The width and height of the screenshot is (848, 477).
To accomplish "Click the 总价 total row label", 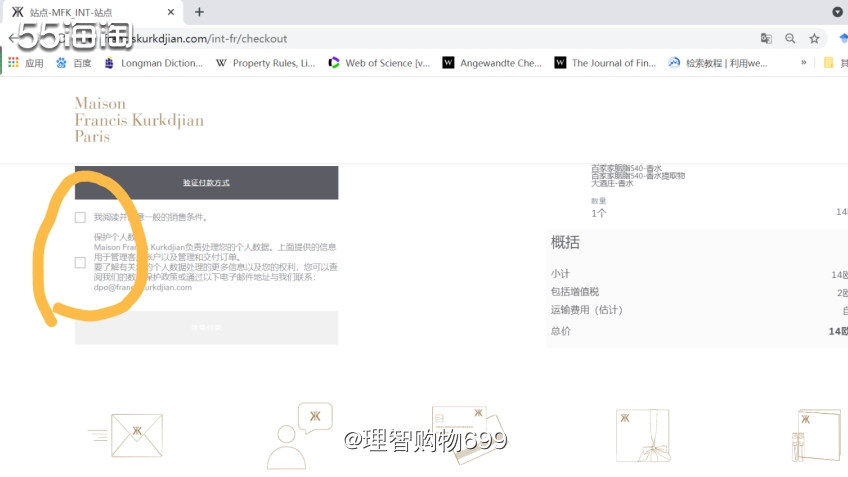I will click(560, 331).
